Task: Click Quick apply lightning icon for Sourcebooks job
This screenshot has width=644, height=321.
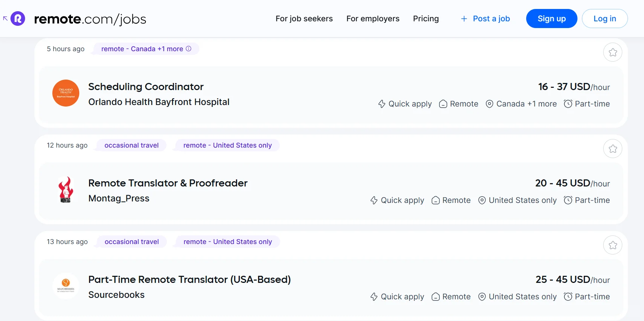Action: (374, 297)
